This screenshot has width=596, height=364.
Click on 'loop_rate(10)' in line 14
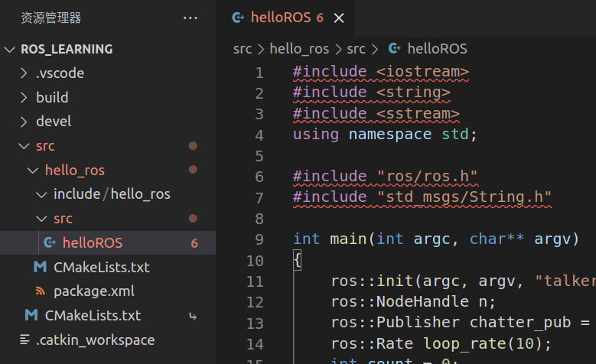(483, 344)
